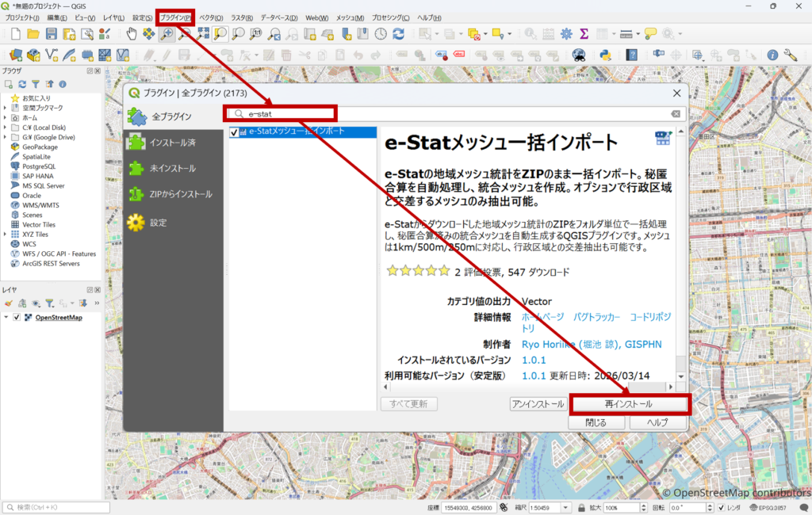The image size is (812, 515).
Task: Toggle the render checkbox in status bar
Action: tap(720, 507)
